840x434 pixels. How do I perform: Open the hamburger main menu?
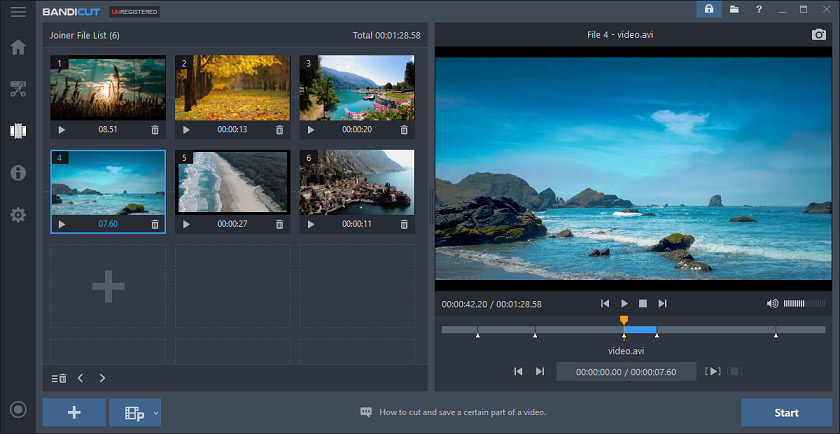coord(18,11)
